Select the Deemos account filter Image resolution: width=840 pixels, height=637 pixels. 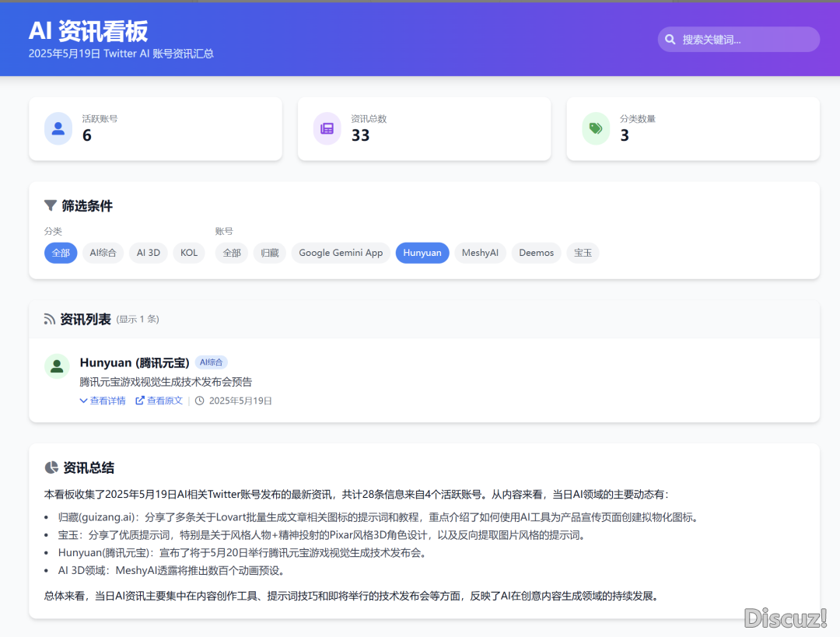[x=536, y=253]
